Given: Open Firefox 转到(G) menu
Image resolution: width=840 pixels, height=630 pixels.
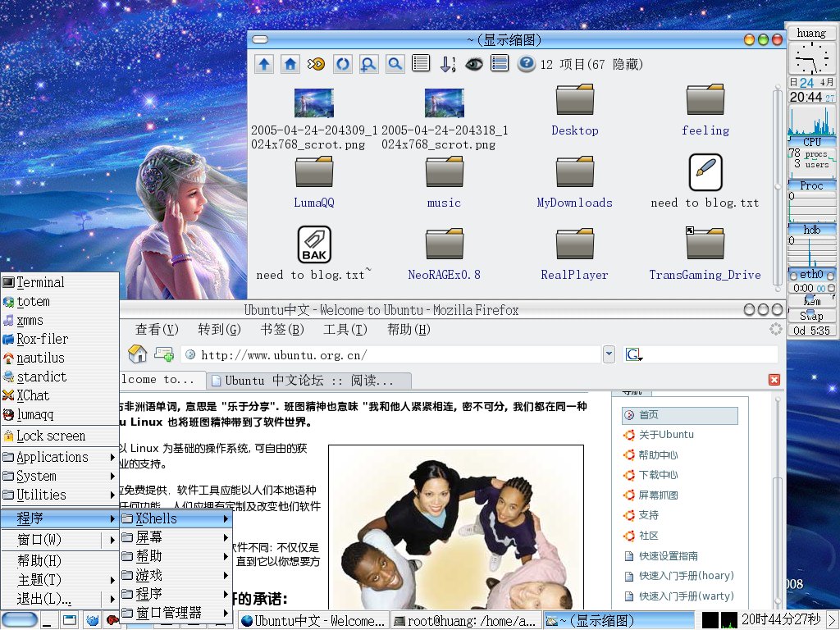Looking at the screenshot, I should pyautogui.click(x=219, y=330).
